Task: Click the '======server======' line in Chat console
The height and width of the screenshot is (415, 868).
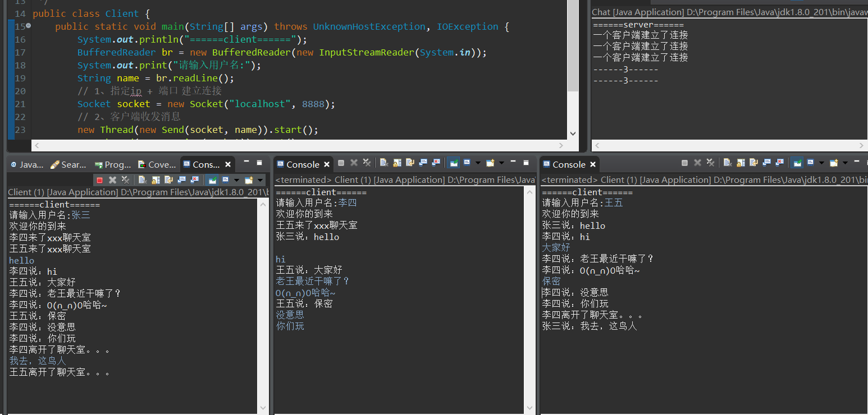Action: tap(638, 25)
